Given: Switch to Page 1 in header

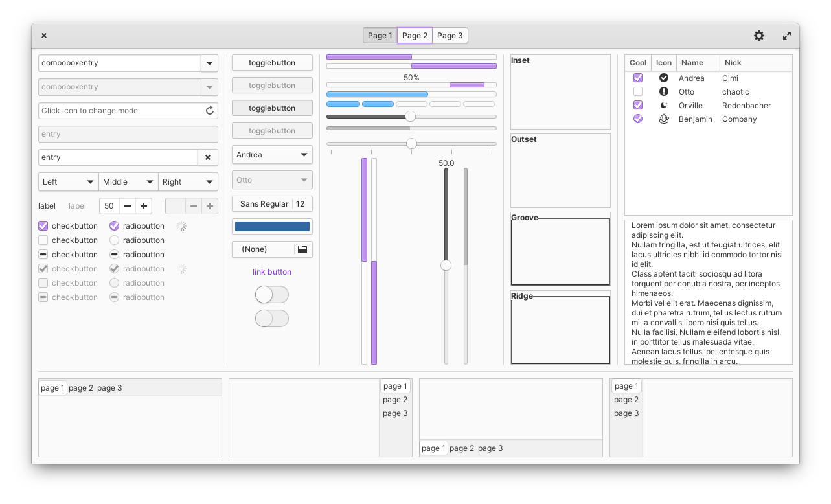Looking at the screenshot, I should point(380,36).
